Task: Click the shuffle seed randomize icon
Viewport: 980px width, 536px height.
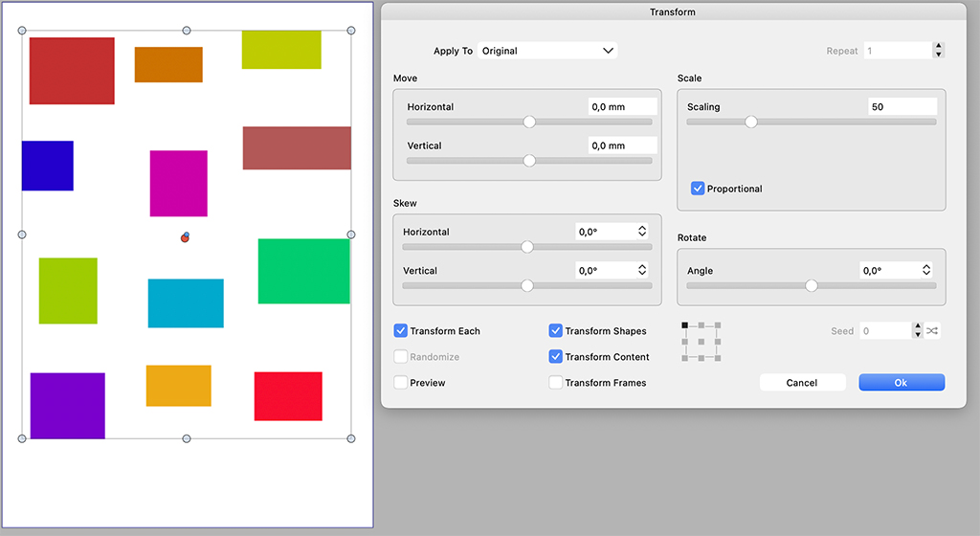Action: click(933, 331)
